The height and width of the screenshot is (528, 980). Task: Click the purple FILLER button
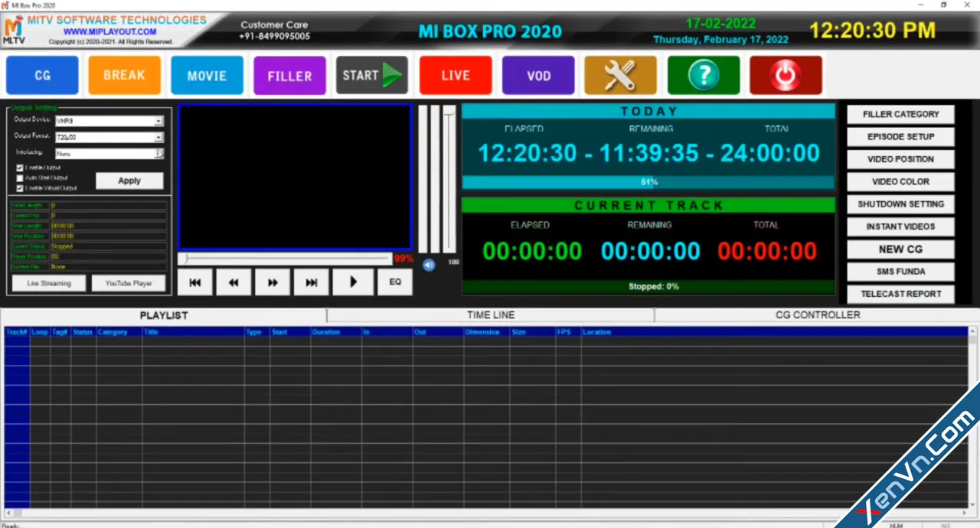pos(289,76)
